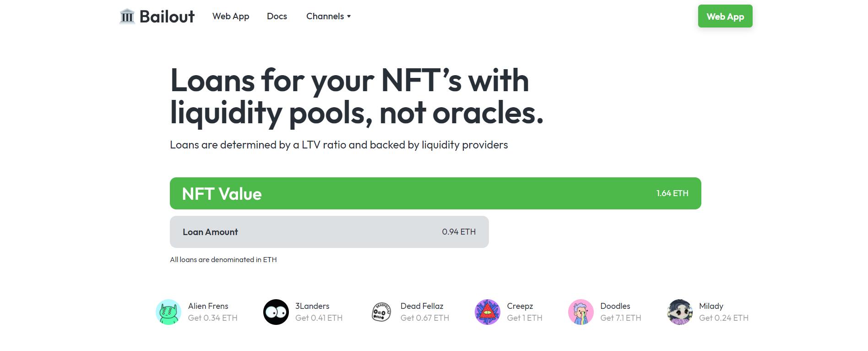The width and height of the screenshot is (868, 351).
Task: Click the Doodles Get 7.1 ETH text
Action: [620, 318]
